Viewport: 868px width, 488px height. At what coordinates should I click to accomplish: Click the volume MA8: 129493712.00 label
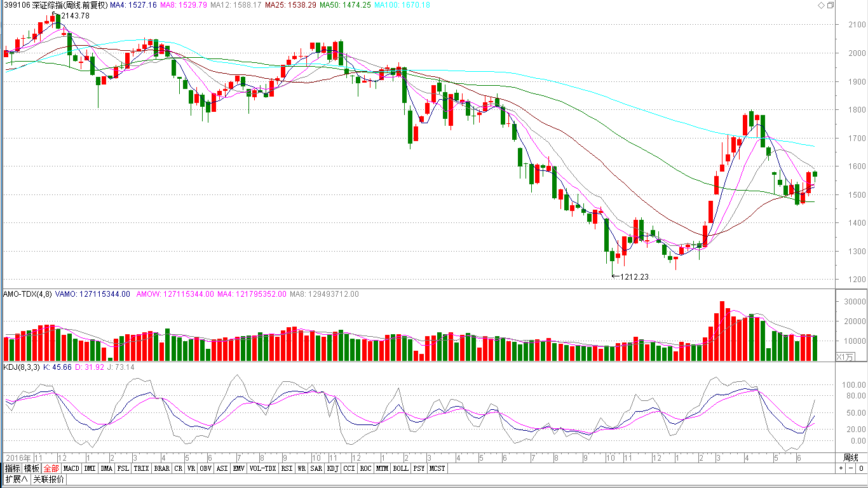coord(324,294)
